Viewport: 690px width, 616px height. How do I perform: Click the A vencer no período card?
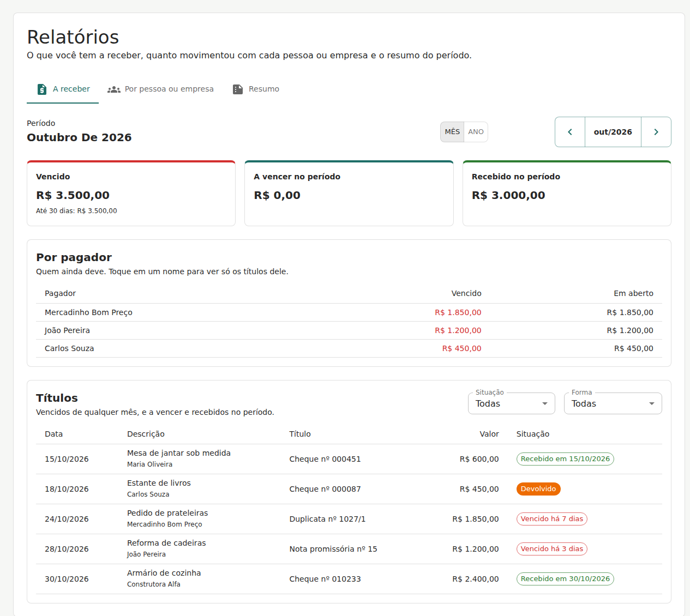pos(349,194)
